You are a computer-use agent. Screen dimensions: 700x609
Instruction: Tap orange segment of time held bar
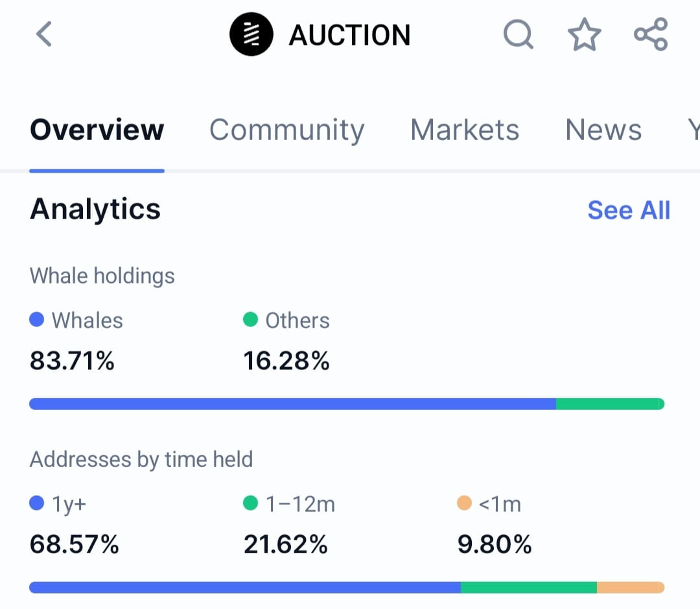[631, 588]
